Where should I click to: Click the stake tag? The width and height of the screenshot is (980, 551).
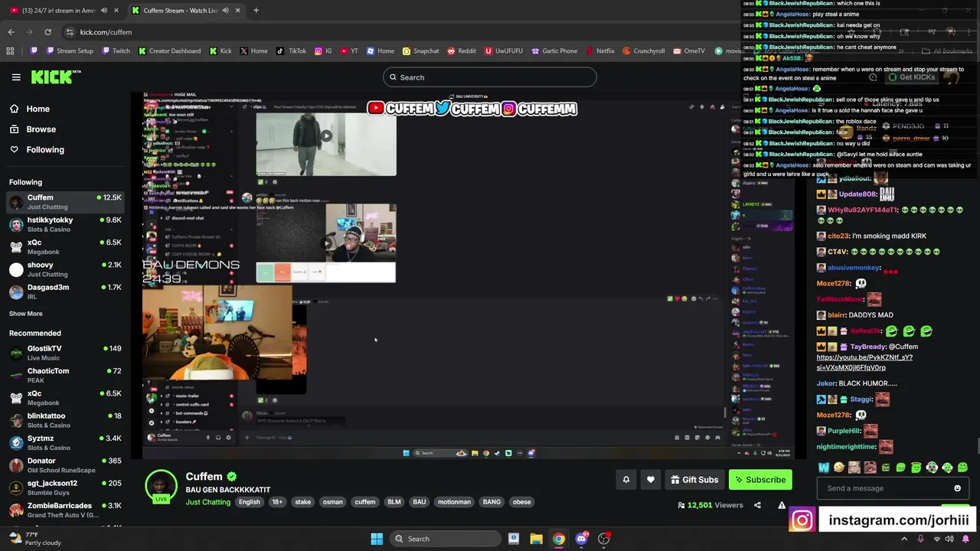point(303,502)
